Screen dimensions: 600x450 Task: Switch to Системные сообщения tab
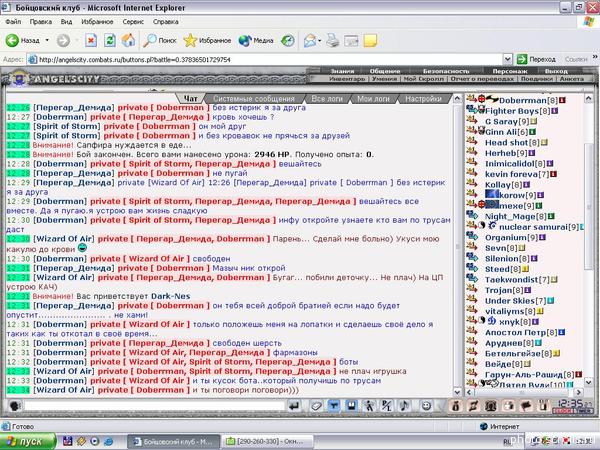click(254, 99)
